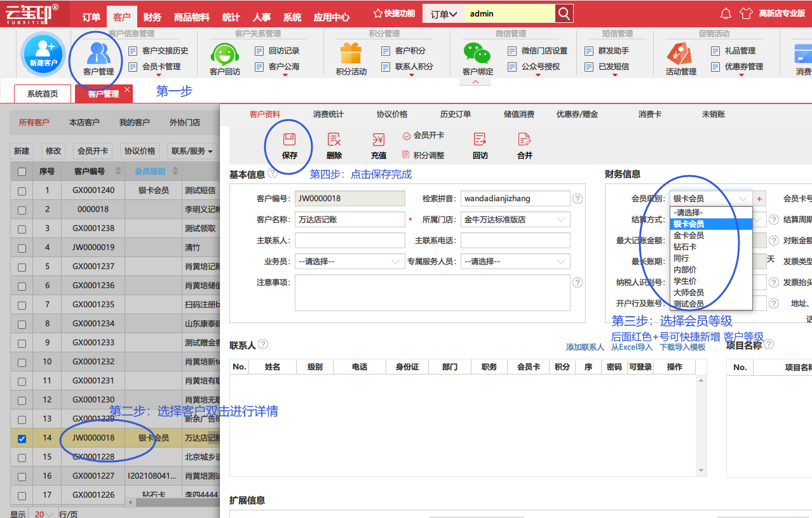Image resolution: width=812 pixels, height=518 pixels.
Task: Check row 4 JW0000019 checkbox
Action: [x=22, y=248]
